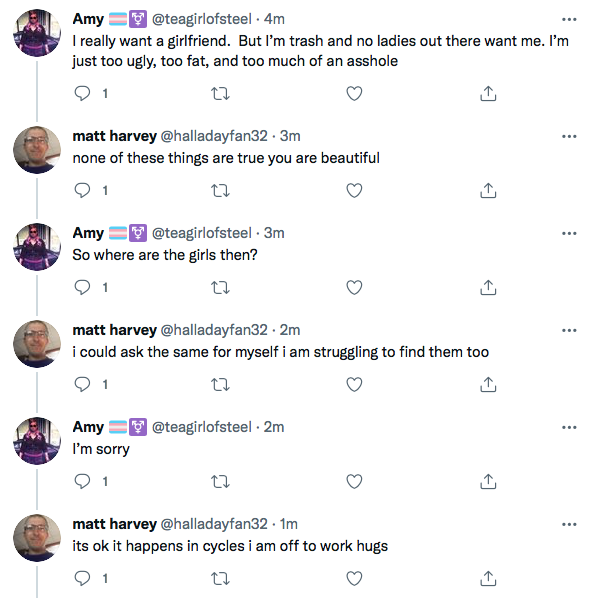Open more menu on 'off to work hugs' tweet
The height and width of the screenshot is (598, 590).
pyautogui.click(x=569, y=524)
